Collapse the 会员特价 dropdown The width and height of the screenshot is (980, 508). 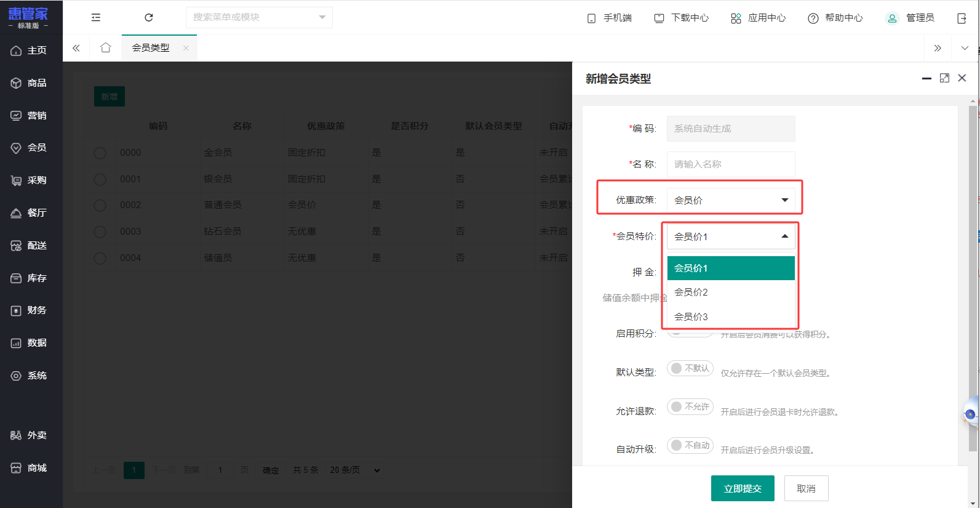coord(731,236)
